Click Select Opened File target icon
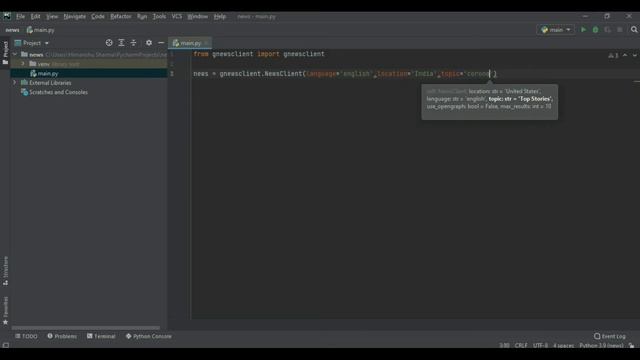 (109, 42)
